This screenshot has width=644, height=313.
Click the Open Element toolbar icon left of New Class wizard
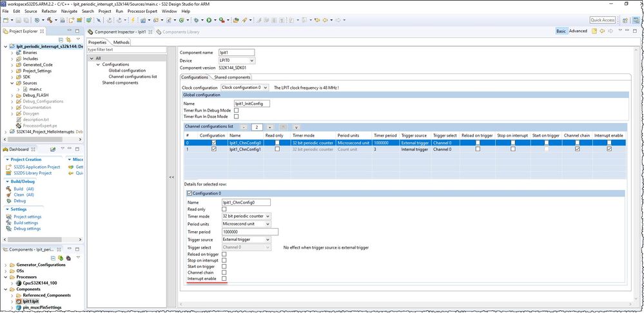click(168, 20)
